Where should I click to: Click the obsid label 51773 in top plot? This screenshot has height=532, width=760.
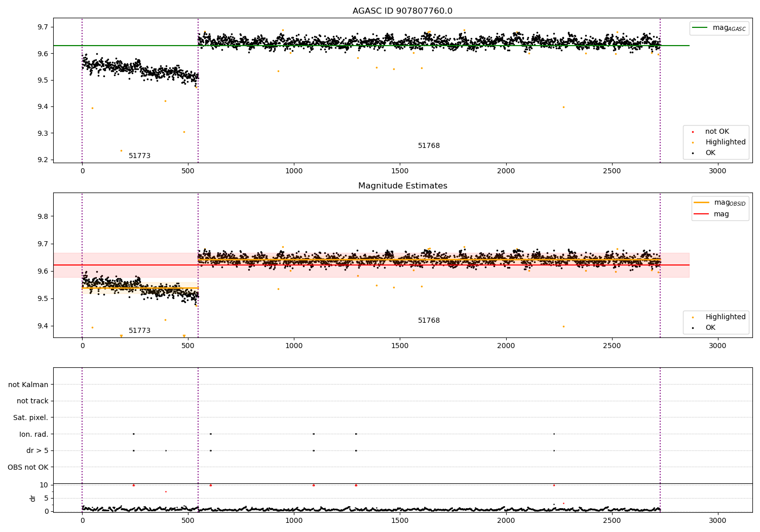click(x=139, y=156)
